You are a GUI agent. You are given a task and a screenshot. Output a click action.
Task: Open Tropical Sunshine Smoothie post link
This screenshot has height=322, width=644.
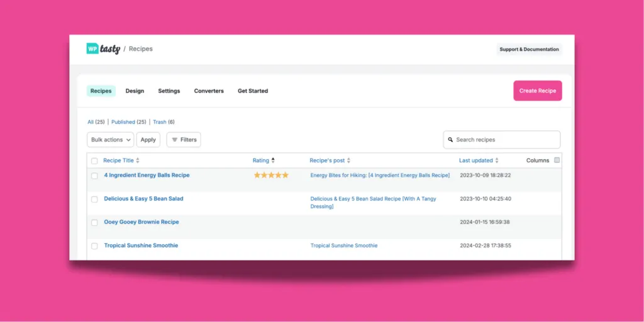tap(344, 246)
